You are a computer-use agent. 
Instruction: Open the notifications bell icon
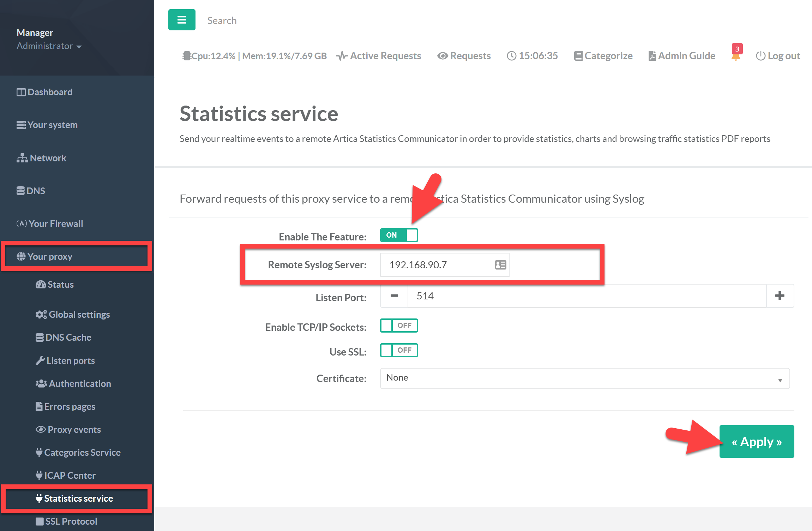(736, 56)
